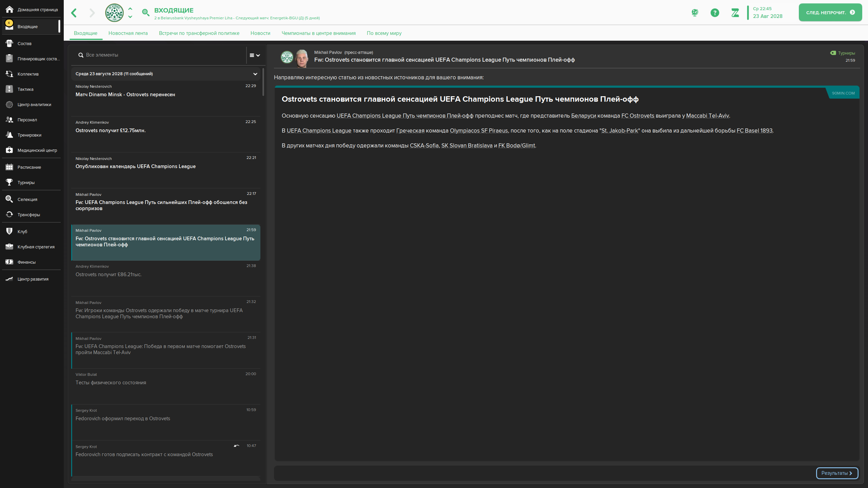The width and height of the screenshot is (868, 488).
Task: Follow the Беларуси link in article
Action: click(x=584, y=116)
